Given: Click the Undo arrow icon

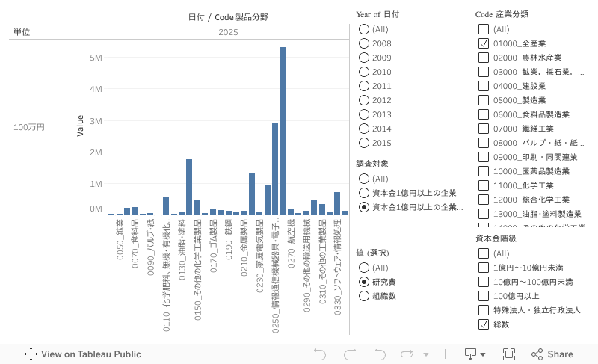Looking at the screenshot, I should tap(320, 354).
